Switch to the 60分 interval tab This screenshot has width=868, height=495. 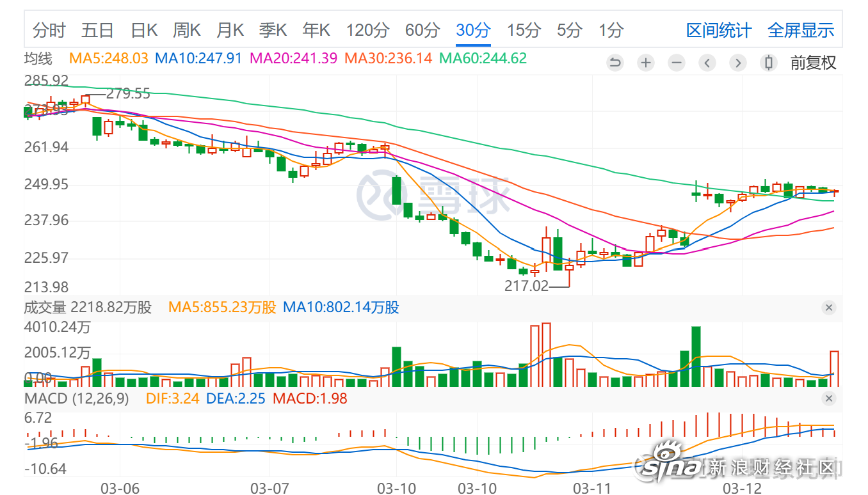(422, 30)
